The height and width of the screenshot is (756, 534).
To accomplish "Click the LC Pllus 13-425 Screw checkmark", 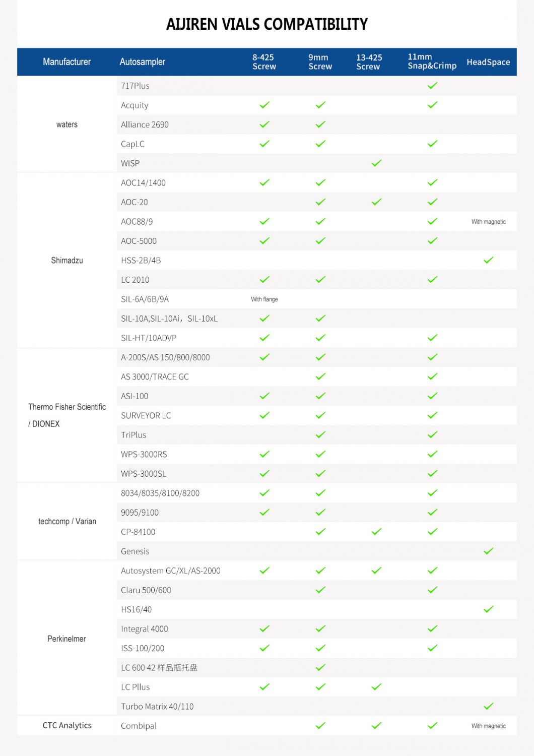I will [x=376, y=687].
